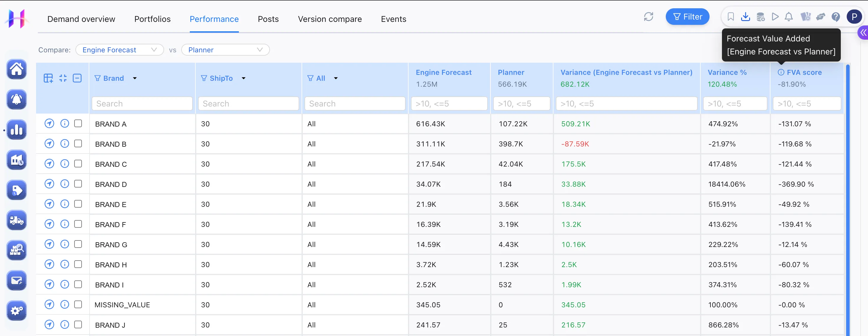
Task: Open the Planner compare dropdown
Action: 225,50
